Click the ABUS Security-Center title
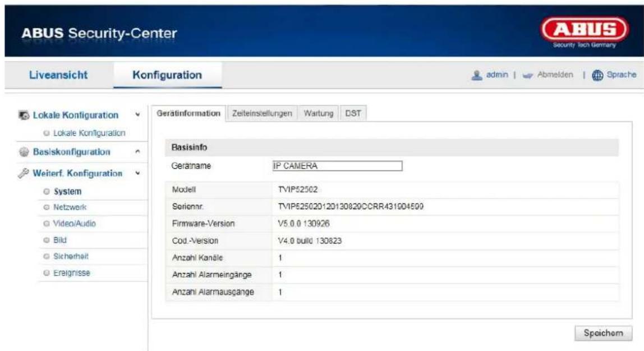The height and width of the screenshot is (351, 644). (x=99, y=33)
